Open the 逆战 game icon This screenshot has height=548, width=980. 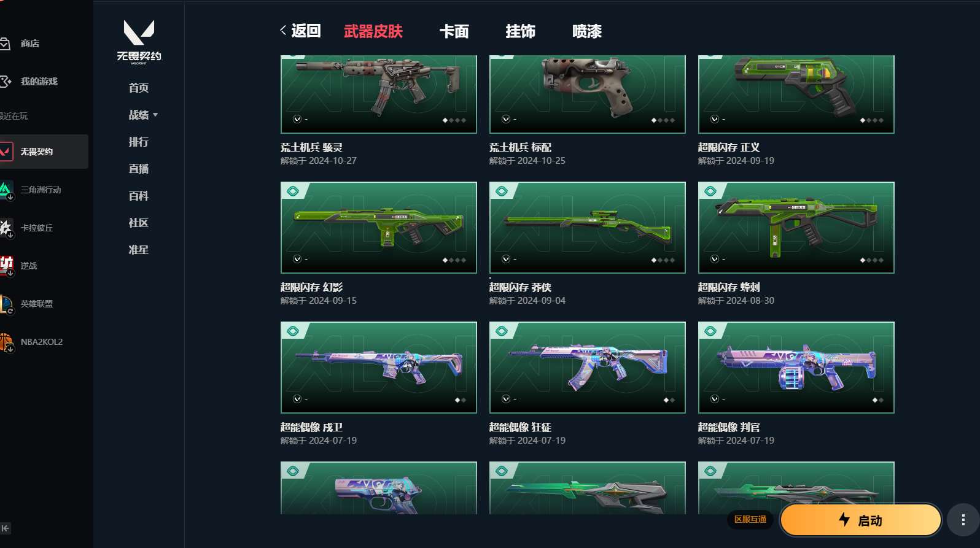click(6, 266)
